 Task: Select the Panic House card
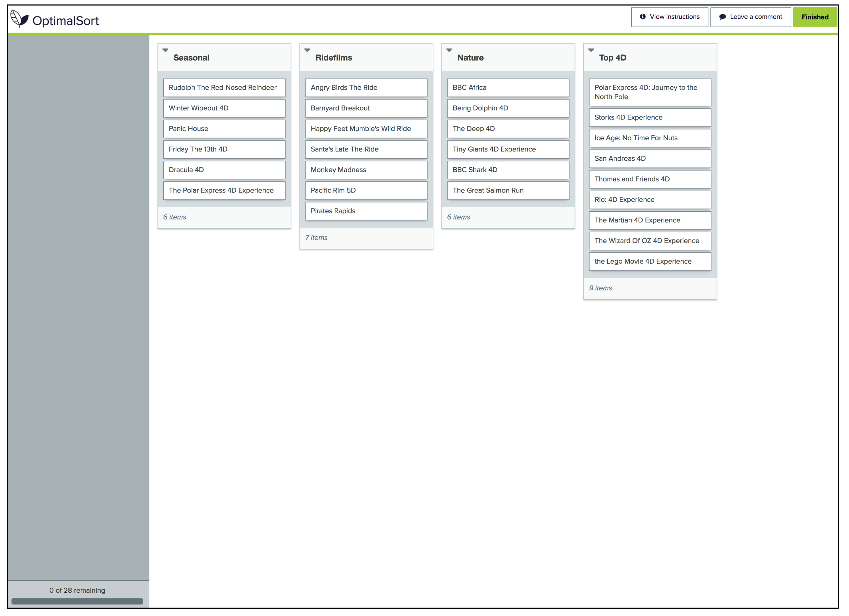(224, 129)
